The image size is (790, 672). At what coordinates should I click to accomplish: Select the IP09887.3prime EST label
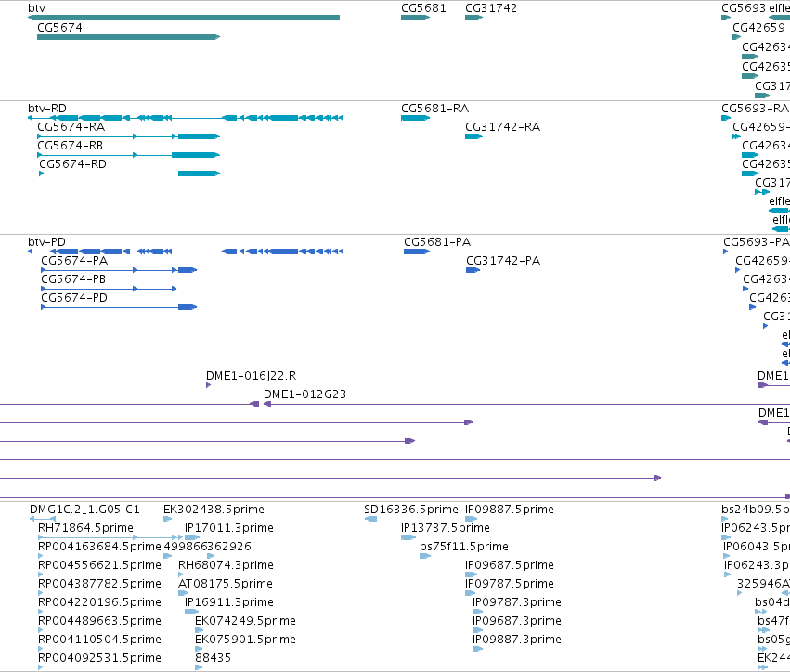click(517, 640)
